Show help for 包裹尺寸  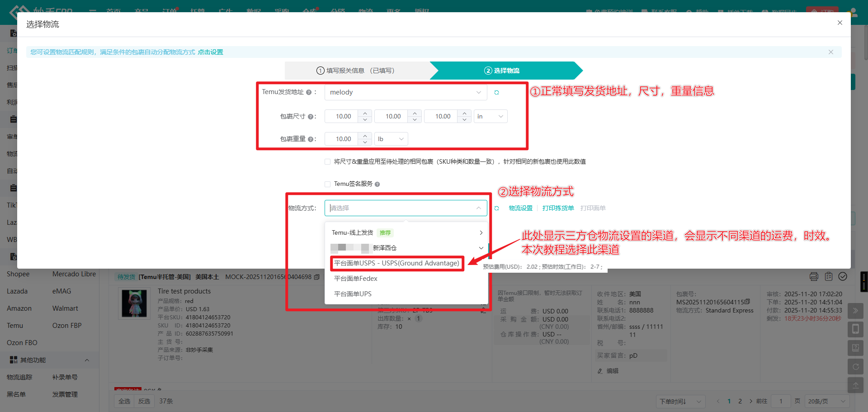click(311, 117)
